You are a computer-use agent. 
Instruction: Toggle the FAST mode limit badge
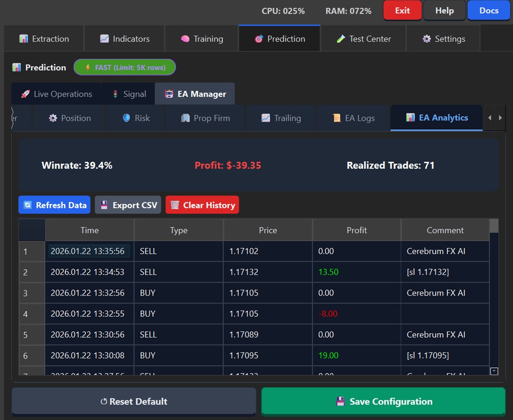(125, 67)
